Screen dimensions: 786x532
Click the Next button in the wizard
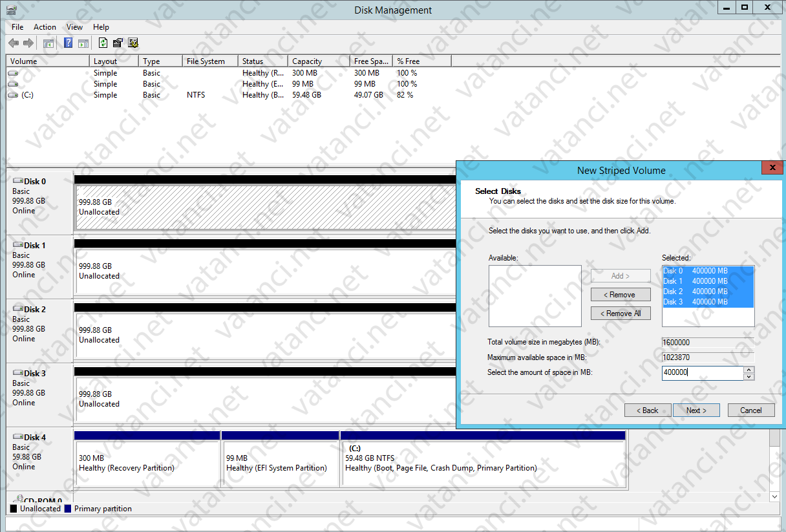tap(696, 410)
